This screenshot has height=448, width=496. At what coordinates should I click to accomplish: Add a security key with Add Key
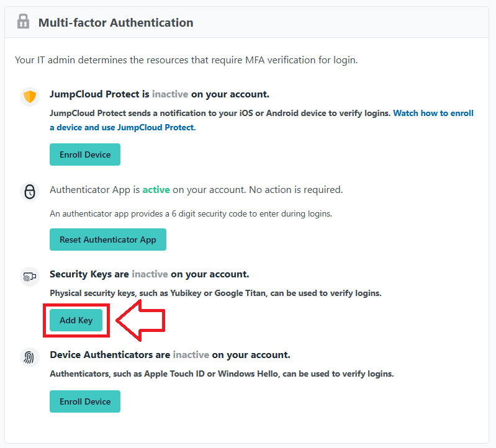click(x=76, y=320)
